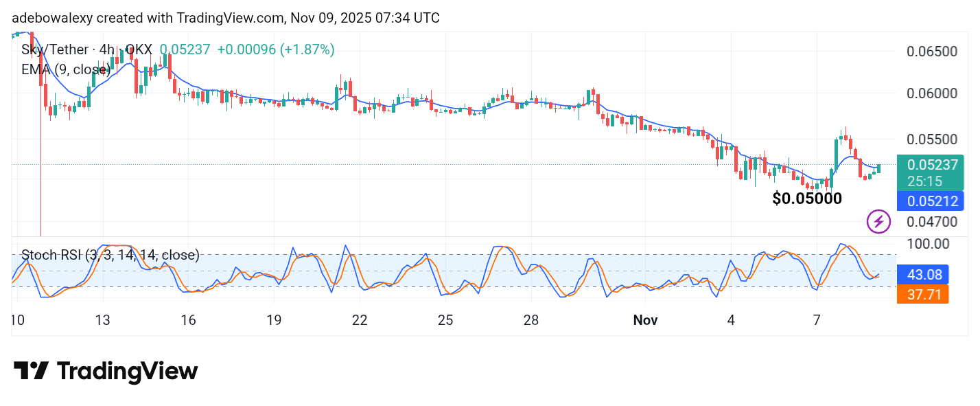
Task: Select the Nov label on the date axis
Action: coord(645,320)
